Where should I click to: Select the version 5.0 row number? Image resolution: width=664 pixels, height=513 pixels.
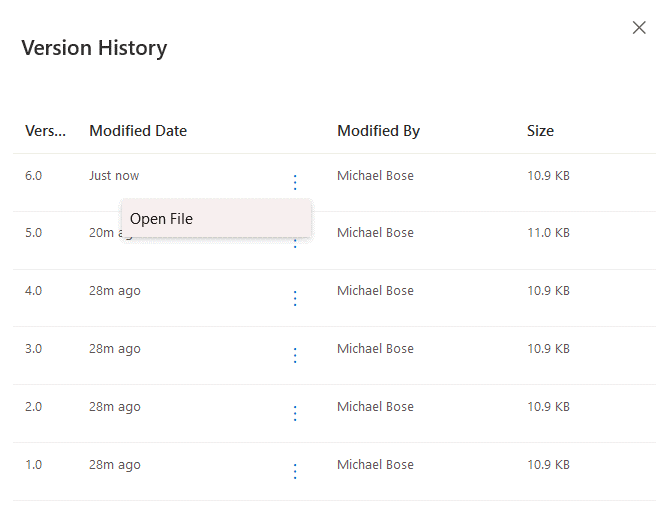(34, 233)
